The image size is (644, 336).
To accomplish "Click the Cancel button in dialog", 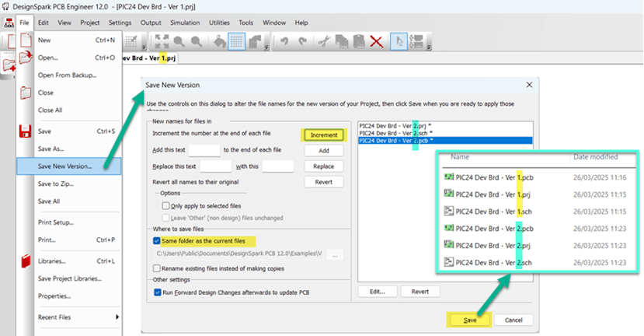I will click(513, 320).
